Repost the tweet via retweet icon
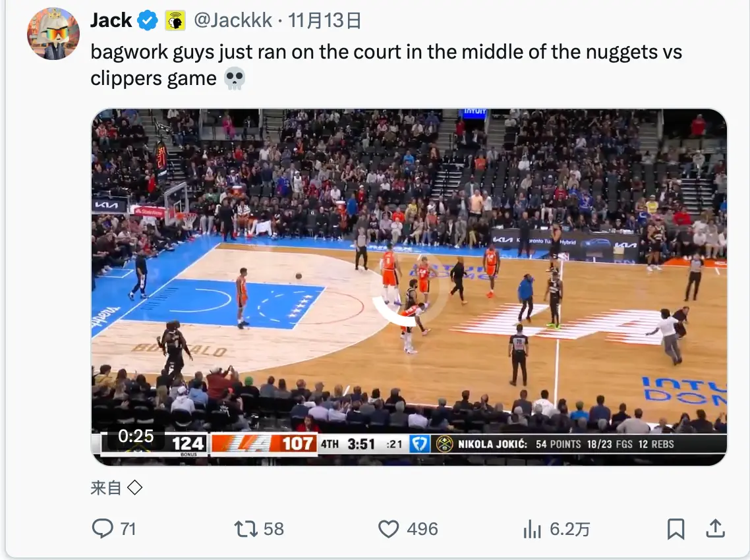Image resolution: width=750 pixels, height=560 pixels. [246, 530]
